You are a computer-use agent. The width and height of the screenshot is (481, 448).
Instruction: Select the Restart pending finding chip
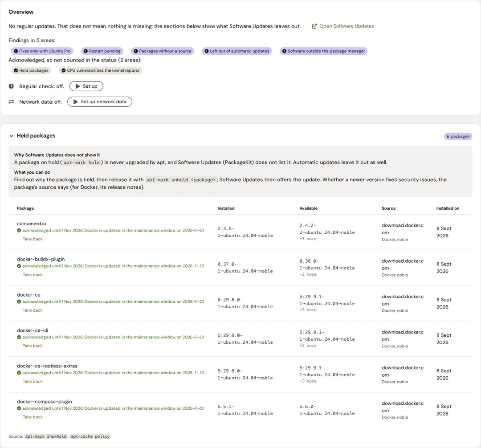pos(102,51)
